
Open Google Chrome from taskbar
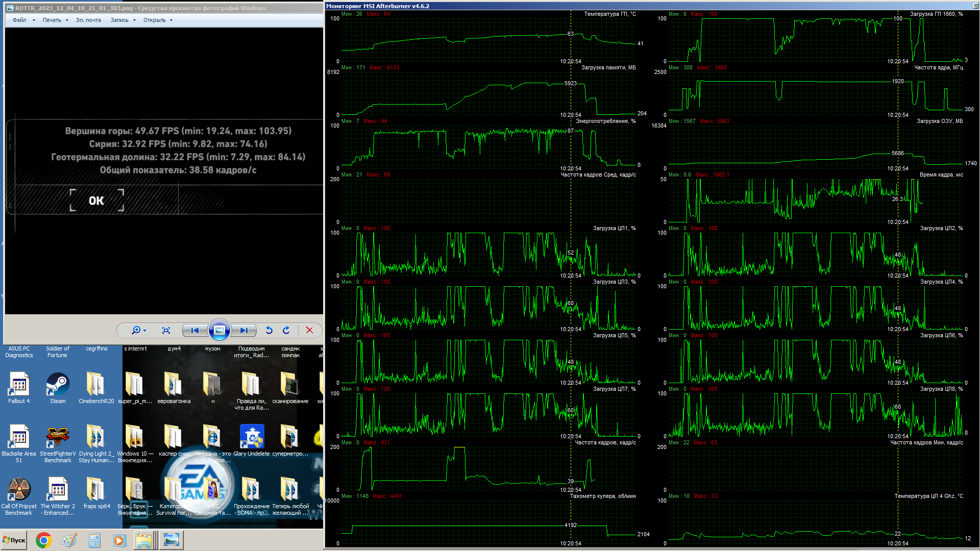[x=44, y=540]
